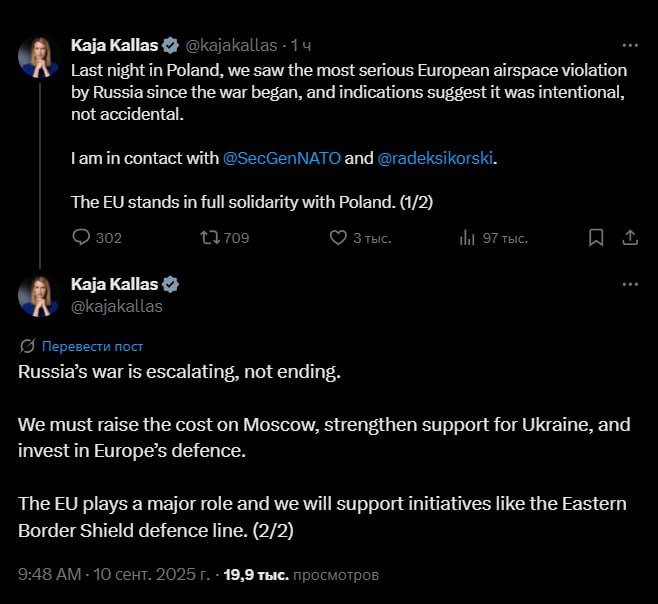The width and height of the screenshot is (658, 604).
Task: Open Kaja Kallas avatar in first tweet
Action: click(39, 58)
